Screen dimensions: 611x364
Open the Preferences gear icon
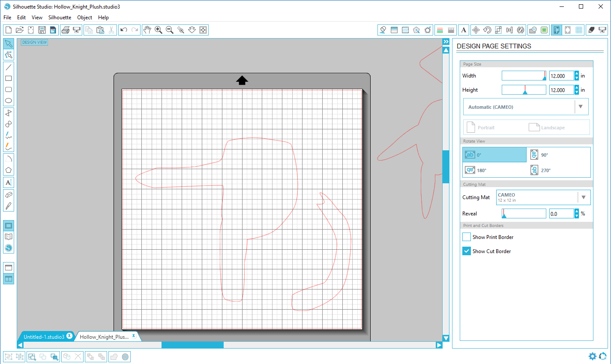pos(593,356)
